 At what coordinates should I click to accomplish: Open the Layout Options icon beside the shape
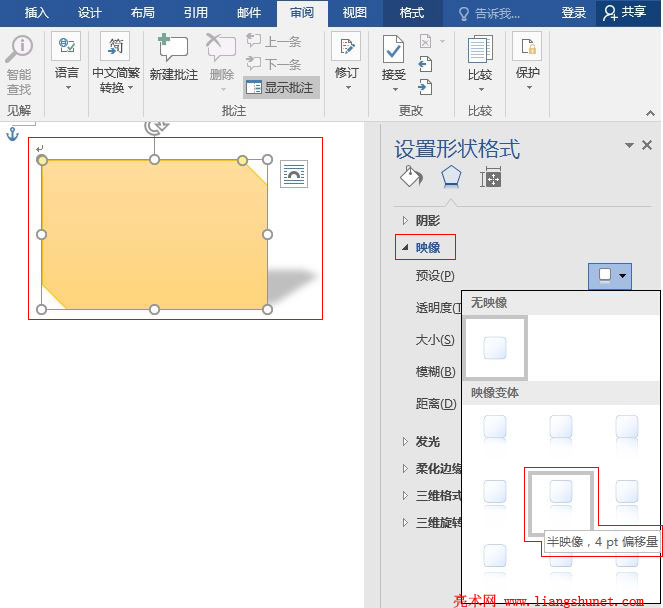(x=294, y=174)
